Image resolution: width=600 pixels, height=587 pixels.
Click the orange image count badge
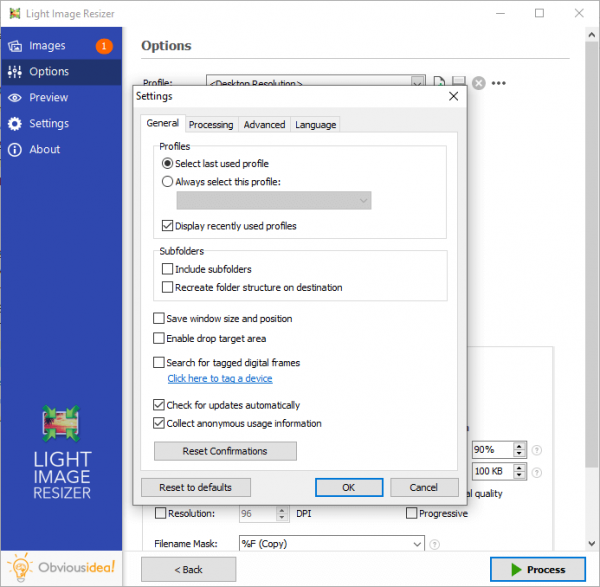[104, 46]
